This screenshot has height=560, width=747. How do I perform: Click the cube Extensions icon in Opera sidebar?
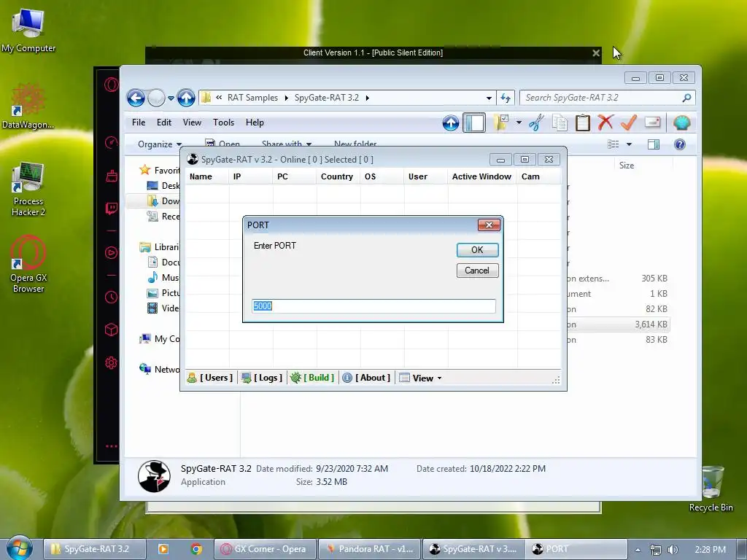(x=111, y=330)
